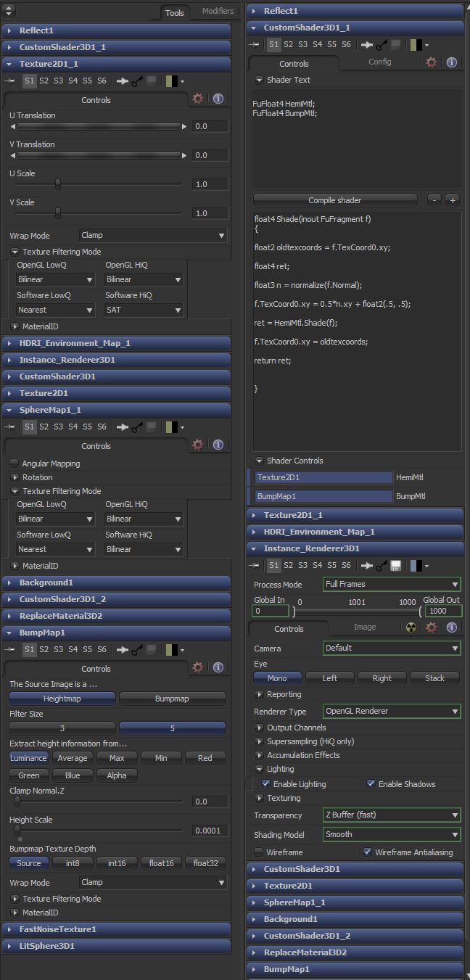Toggle pass-through arrow for Texture2D1_1

point(123,81)
